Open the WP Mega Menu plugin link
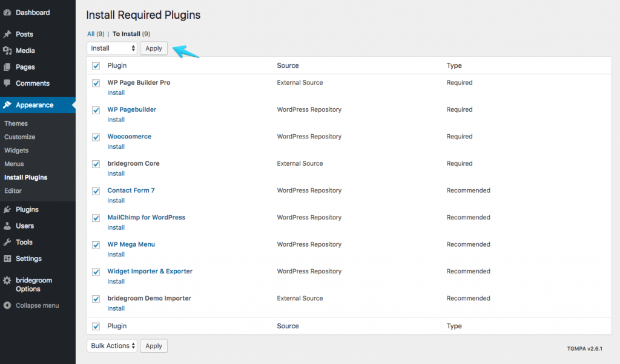620x364 pixels. click(131, 244)
